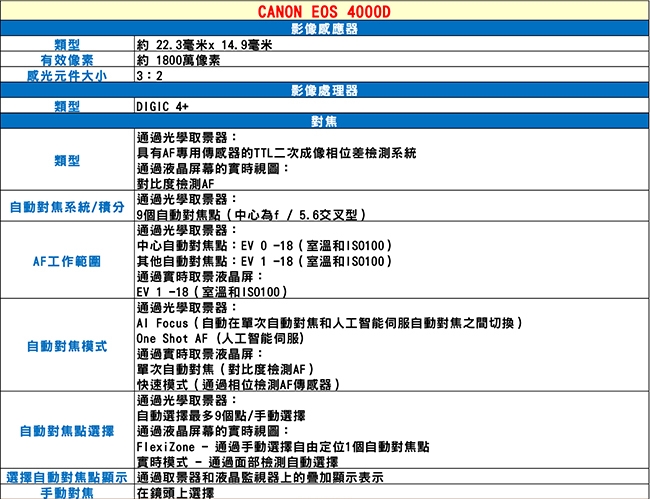Image resolution: width=650 pixels, height=499 pixels.
Task: Click the 'CANON EOS 4000D' title heading
Action: coord(324,11)
